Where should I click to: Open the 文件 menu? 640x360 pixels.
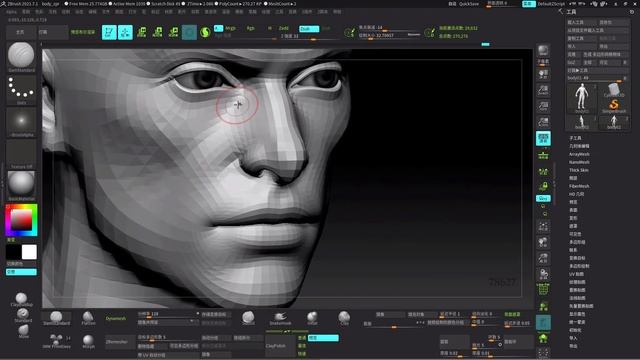106,12
